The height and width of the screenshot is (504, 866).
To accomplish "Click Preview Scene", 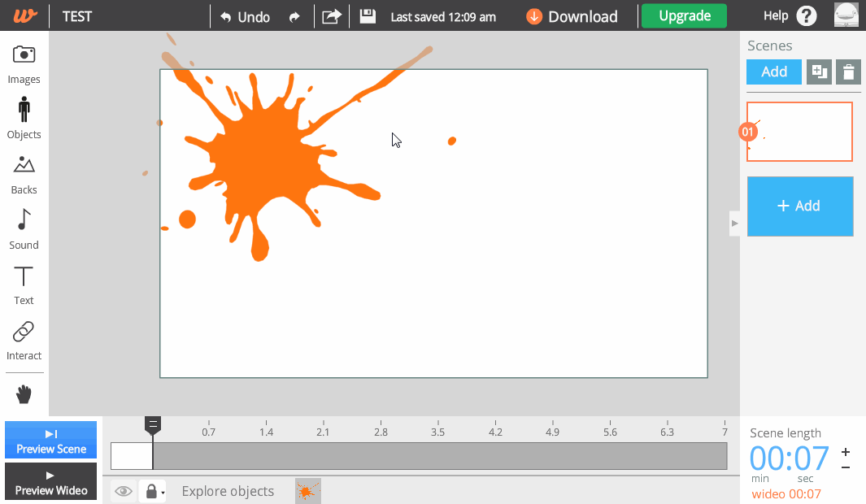I will (50, 440).
